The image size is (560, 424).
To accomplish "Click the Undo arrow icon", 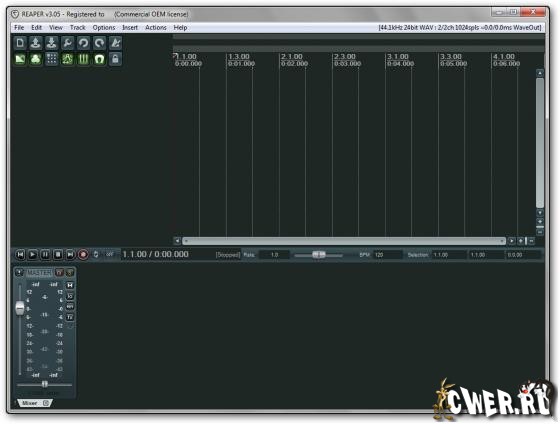I will 83,43.
